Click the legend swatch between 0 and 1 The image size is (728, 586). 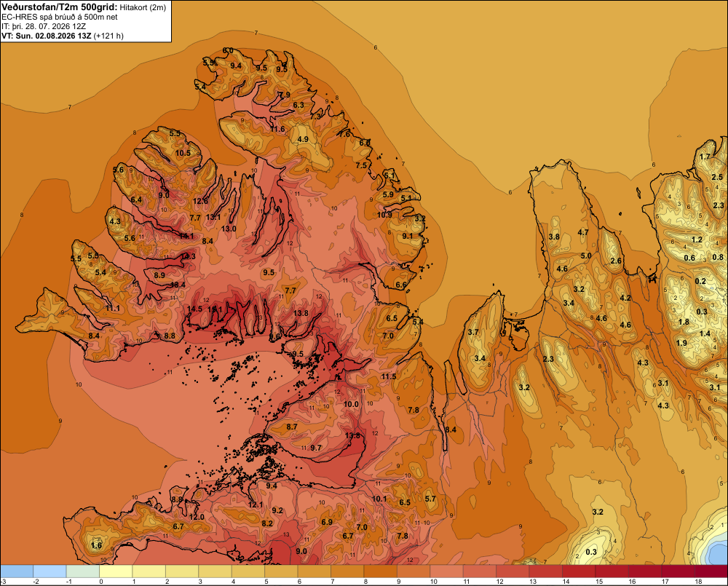116,571
